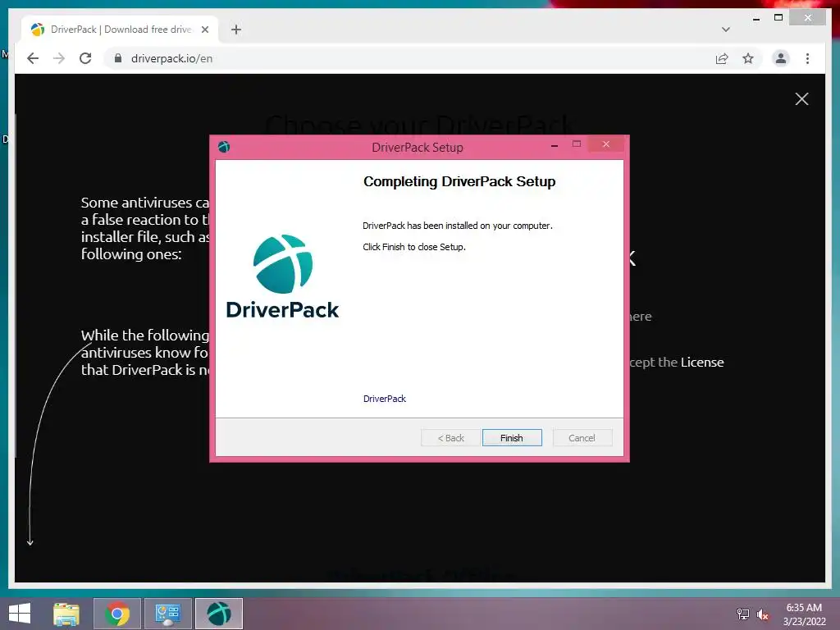Viewport: 840px width, 630px height.
Task: Switch to Chrome in taskbar
Action: pyautogui.click(x=117, y=614)
